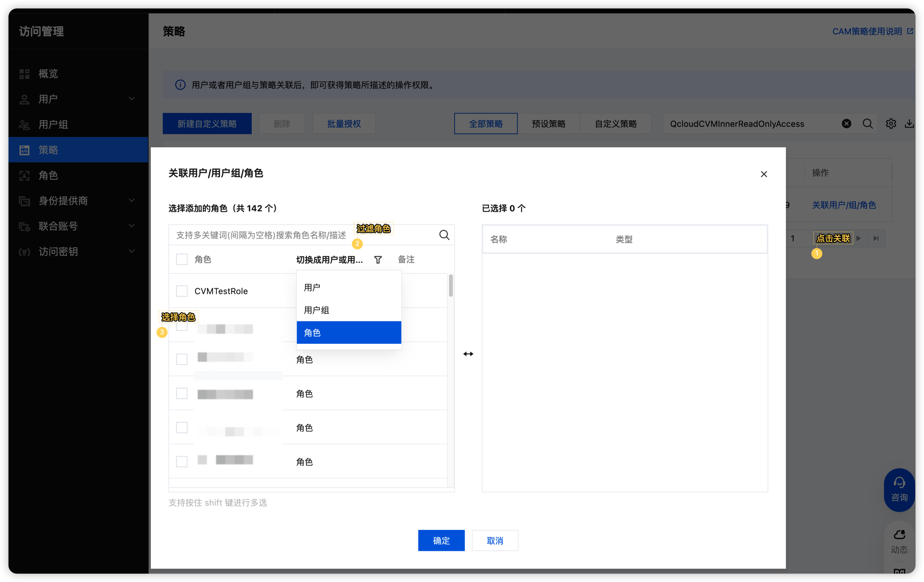Open the table settings gear icon
The height and width of the screenshot is (582, 924).
891,124
